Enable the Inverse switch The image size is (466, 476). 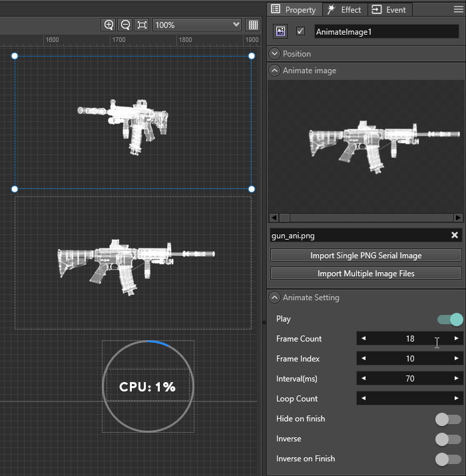click(x=447, y=439)
